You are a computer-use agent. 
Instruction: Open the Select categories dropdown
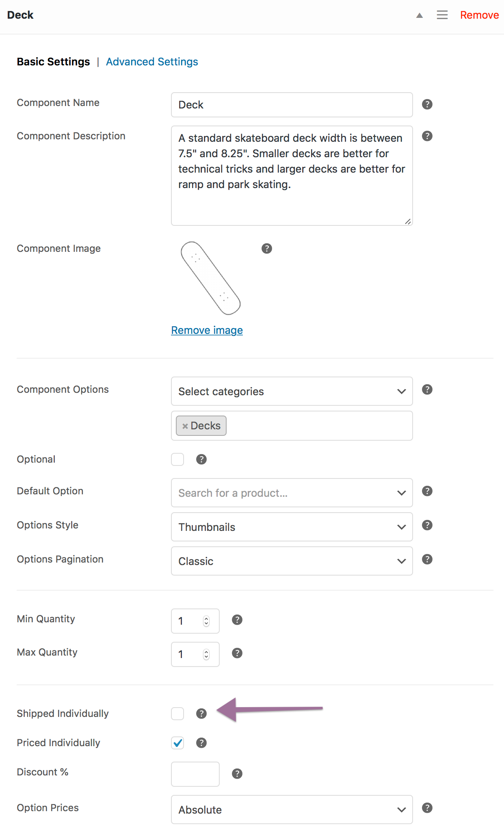[292, 391]
